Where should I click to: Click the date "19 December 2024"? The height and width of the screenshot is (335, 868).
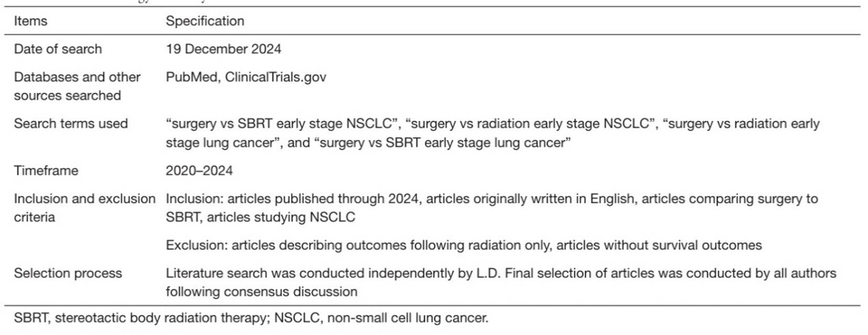coord(223,49)
